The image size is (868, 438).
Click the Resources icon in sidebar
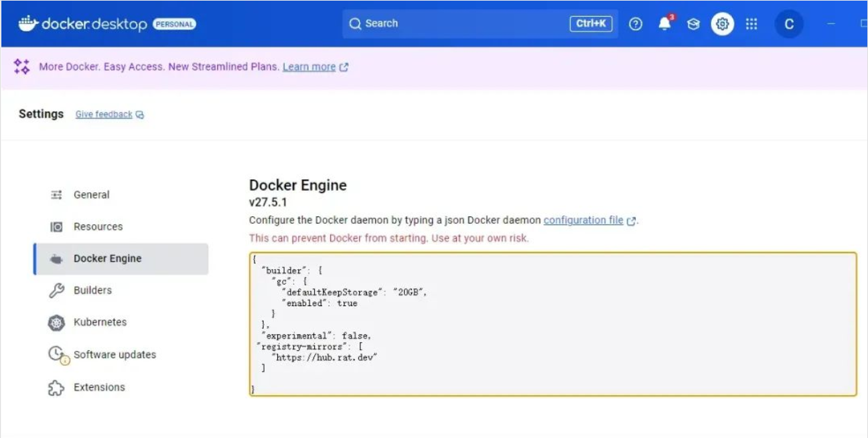tap(57, 227)
